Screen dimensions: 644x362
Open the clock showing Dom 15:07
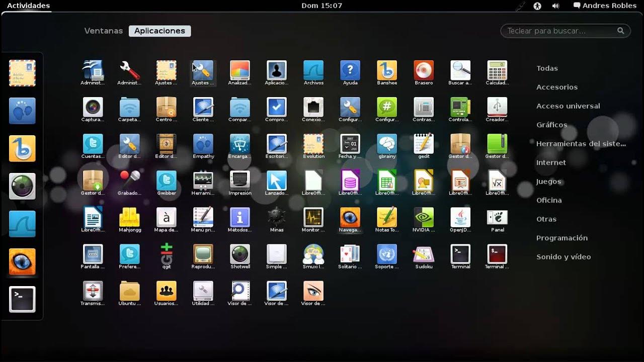point(322,6)
